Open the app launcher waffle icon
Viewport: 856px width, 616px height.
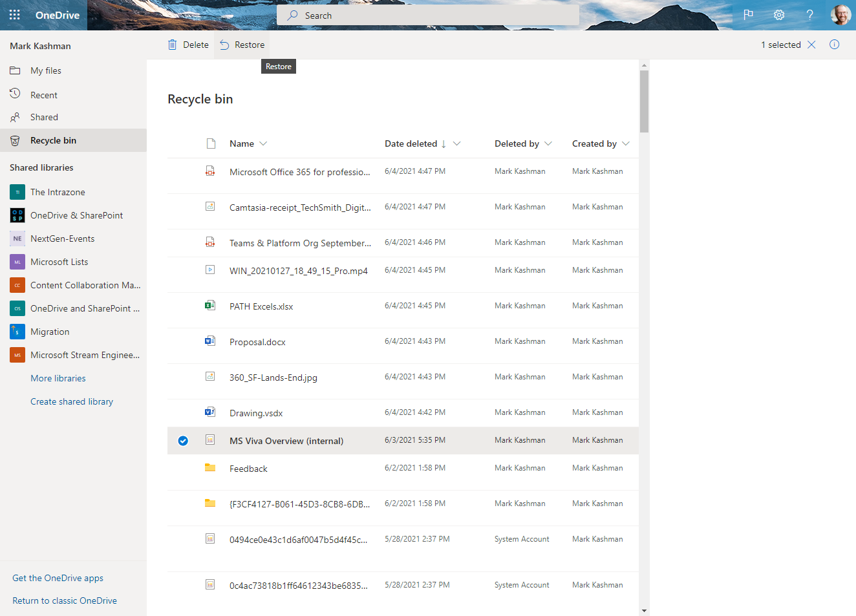click(14, 15)
